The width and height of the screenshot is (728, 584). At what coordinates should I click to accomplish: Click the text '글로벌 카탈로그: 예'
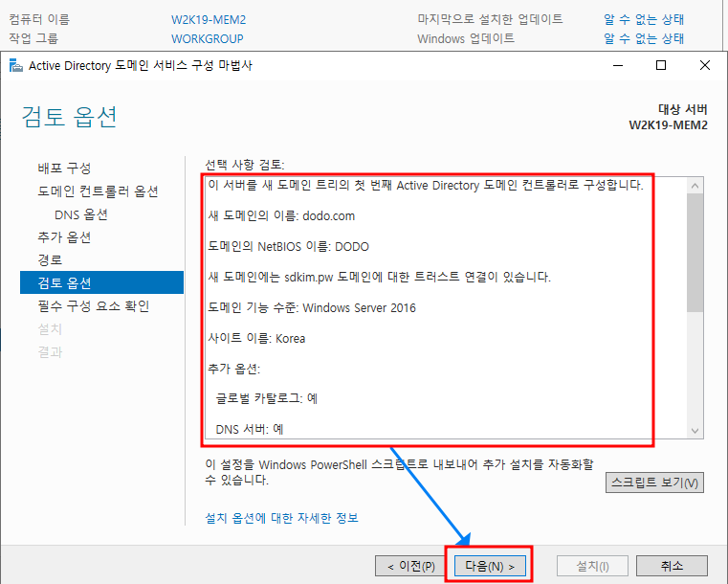coord(267,398)
